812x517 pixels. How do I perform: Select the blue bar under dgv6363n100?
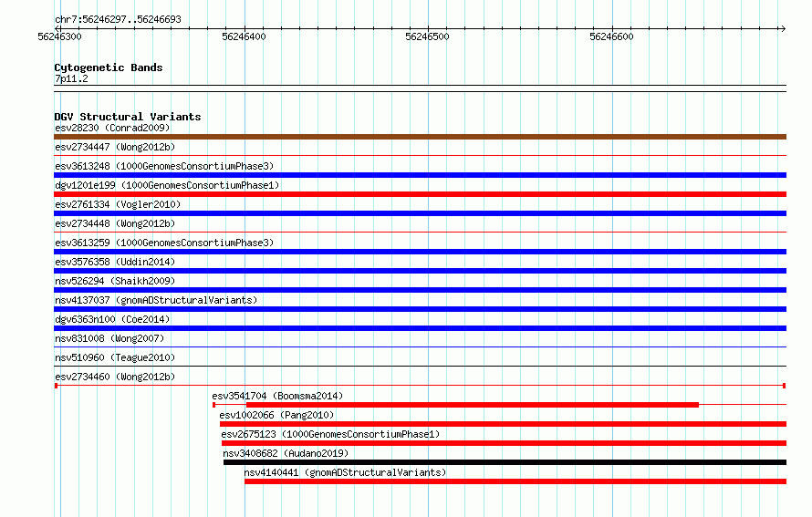420,328
